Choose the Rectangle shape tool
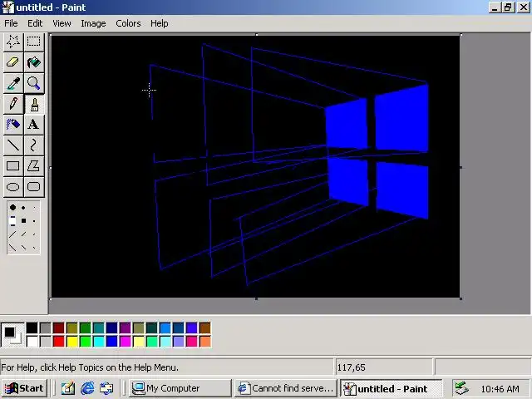Image resolution: width=532 pixels, height=399 pixels. click(13, 166)
